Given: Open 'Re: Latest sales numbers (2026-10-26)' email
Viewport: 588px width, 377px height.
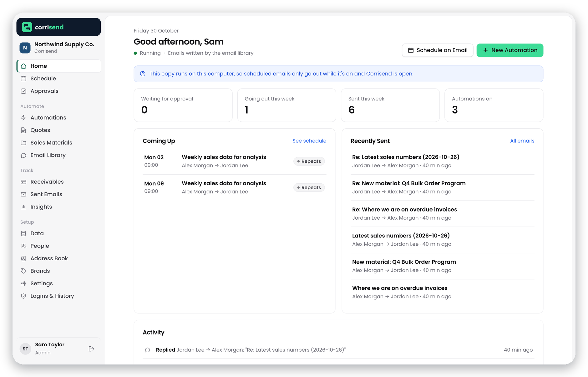Looking at the screenshot, I should tap(442, 161).
